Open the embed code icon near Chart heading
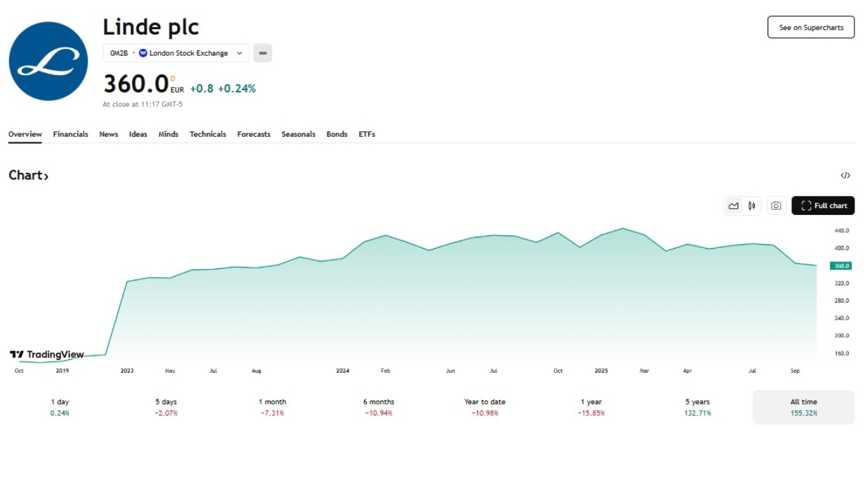Screen dimensions: 868x488 pos(846,175)
